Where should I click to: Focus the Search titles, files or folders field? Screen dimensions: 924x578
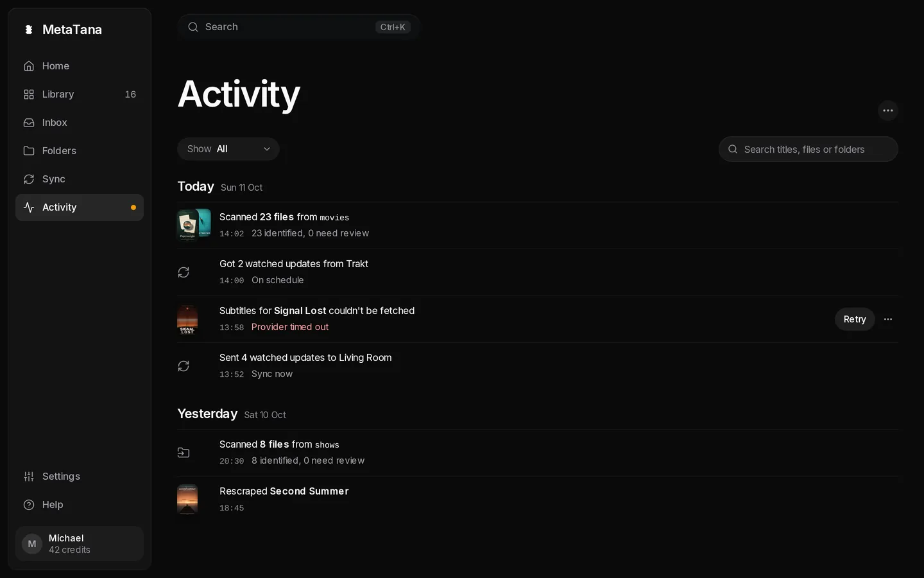tap(809, 149)
